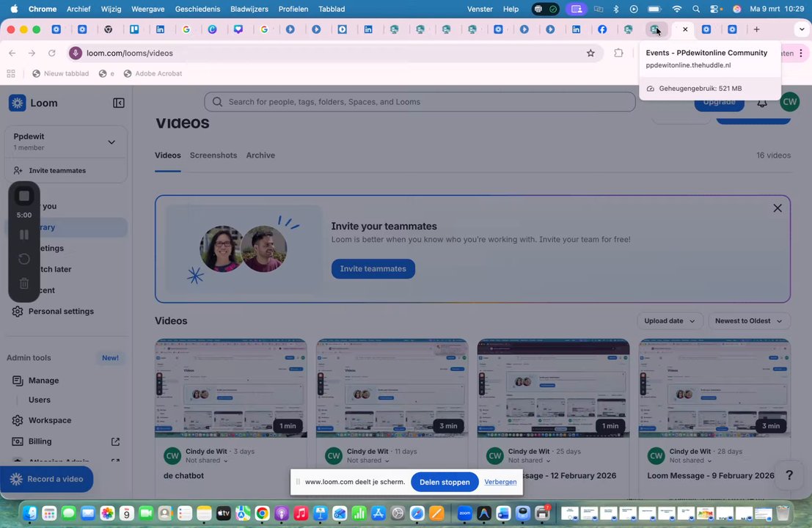Viewport: 812px width, 528px height.
Task: Open the Geschiedenis menu
Action: [x=197, y=9]
